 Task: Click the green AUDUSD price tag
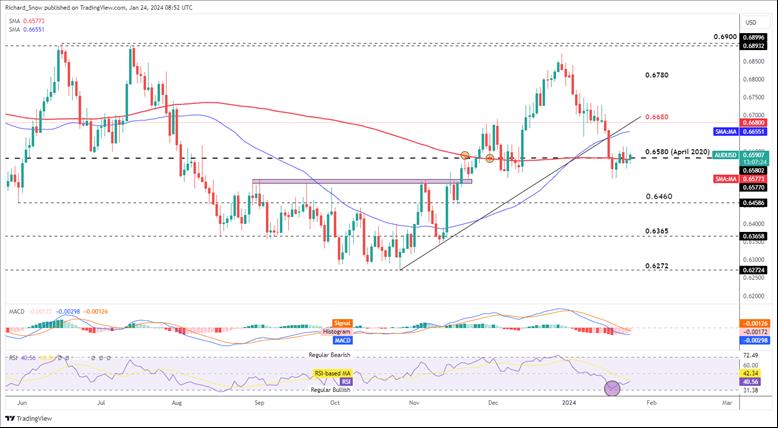point(726,155)
